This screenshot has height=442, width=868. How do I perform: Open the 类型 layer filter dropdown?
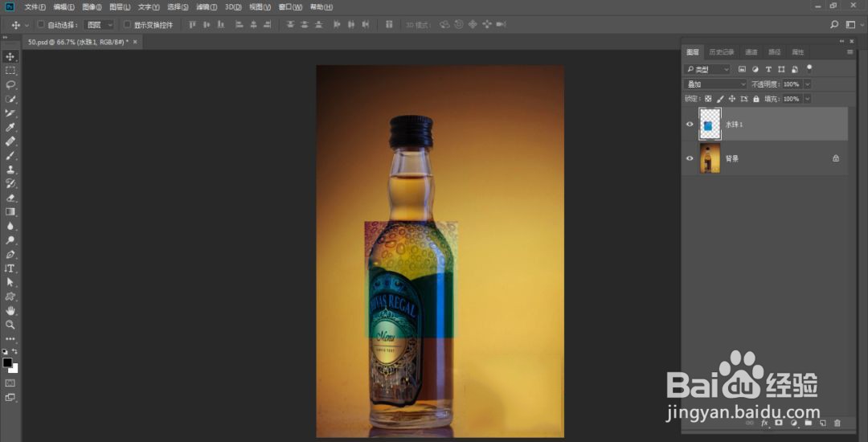707,70
